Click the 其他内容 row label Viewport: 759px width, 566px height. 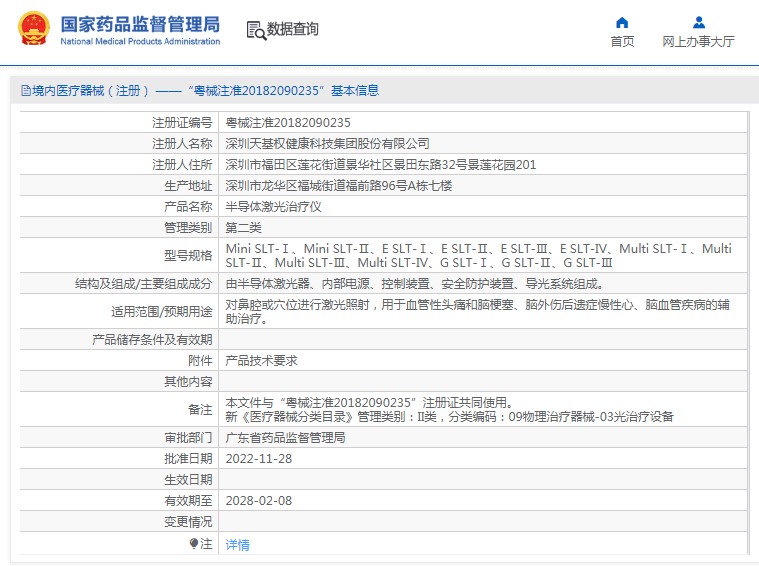coord(188,382)
